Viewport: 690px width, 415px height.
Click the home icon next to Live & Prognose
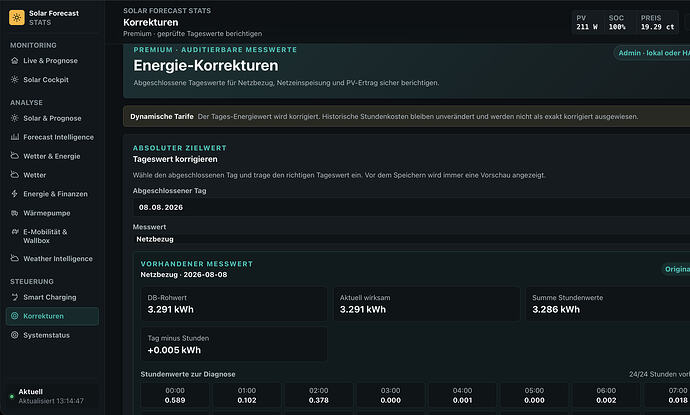[x=15, y=61]
